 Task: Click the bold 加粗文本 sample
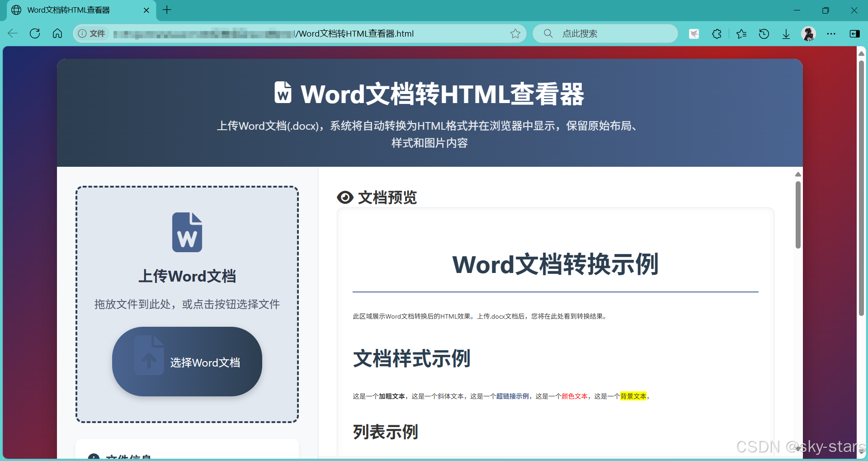click(392, 396)
